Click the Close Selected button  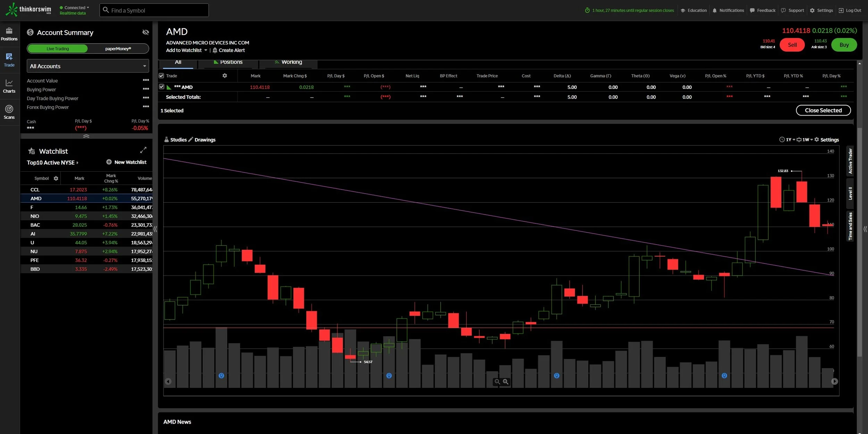tap(823, 110)
